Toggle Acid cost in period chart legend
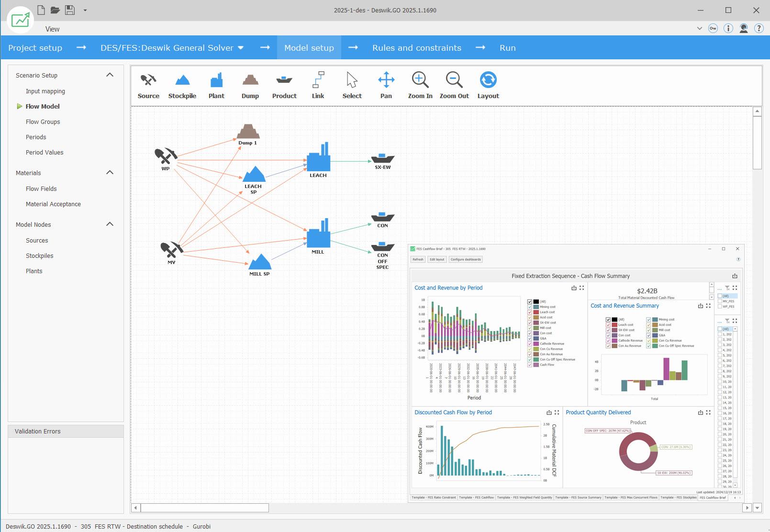This screenshot has height=532, width=770. pos(530,318)
